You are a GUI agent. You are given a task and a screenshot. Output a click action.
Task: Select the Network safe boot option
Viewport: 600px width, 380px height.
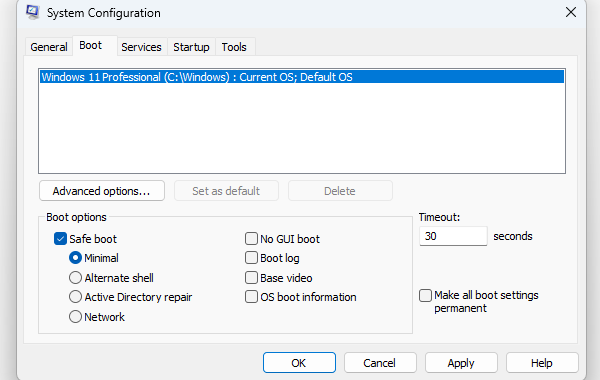tap(75, 317)
